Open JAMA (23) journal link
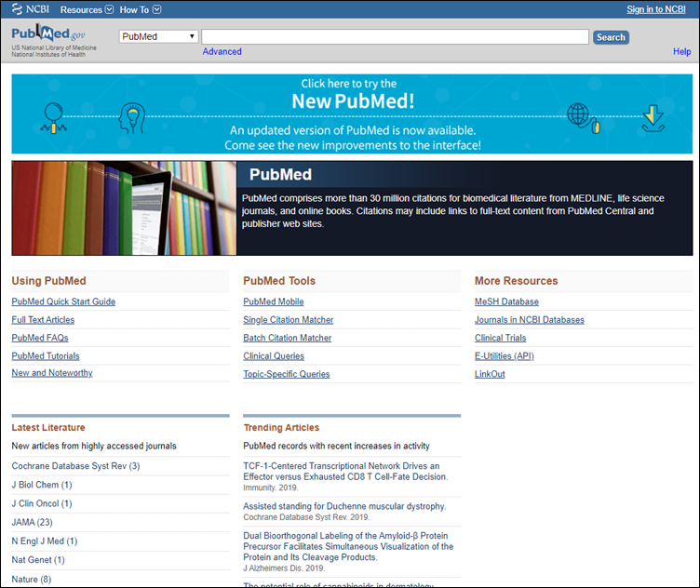 [x=32, y=522]
